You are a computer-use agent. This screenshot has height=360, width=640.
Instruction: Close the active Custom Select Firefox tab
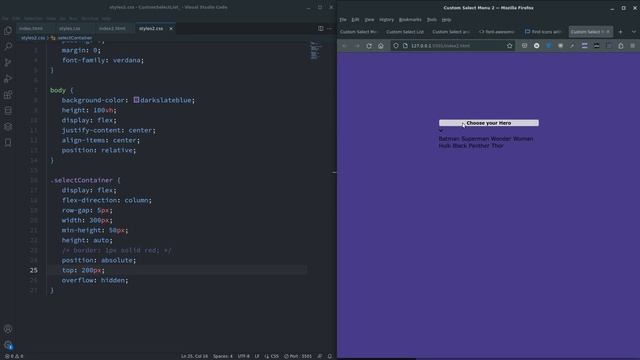[608, 32]
